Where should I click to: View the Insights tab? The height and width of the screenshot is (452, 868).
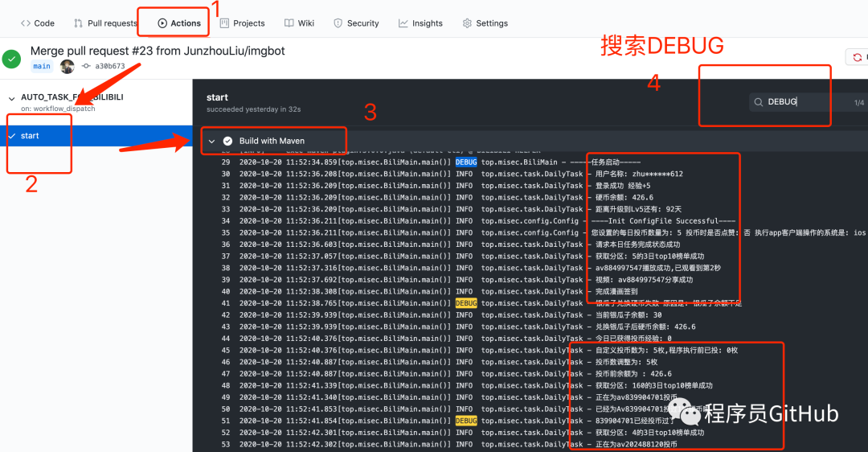[420, 23]
